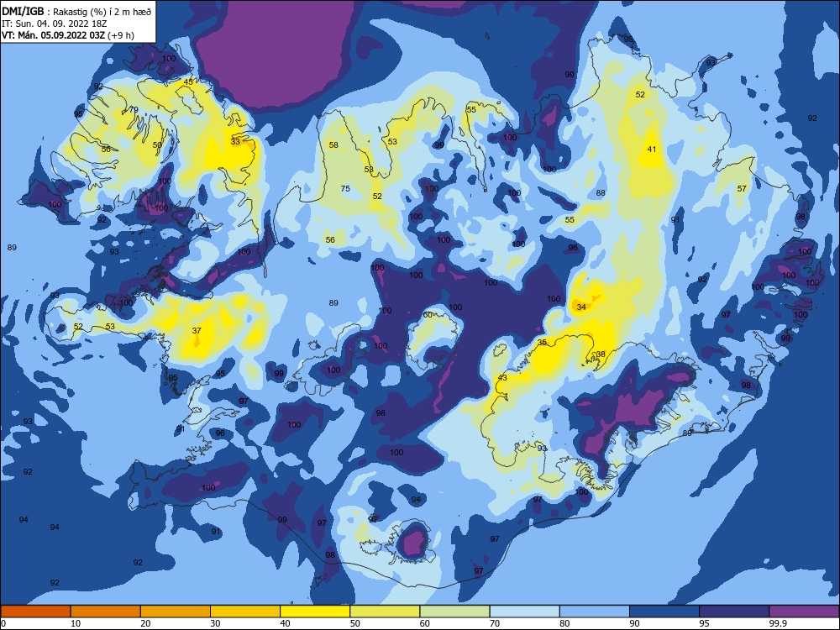Click the legend scale label 70

coord(495,623)
